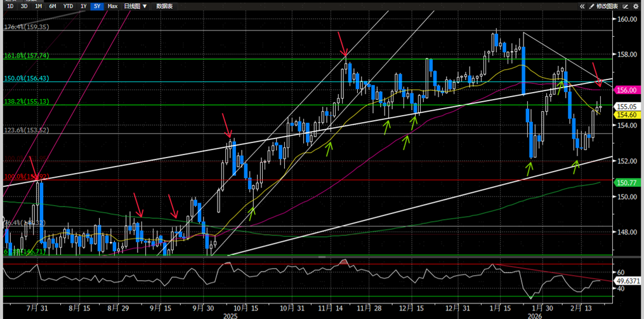This screenshot has height=319, width=644.
Task: Click the pink 156.00 price tag
Action: pyautogui.click(x=627, y=90)
